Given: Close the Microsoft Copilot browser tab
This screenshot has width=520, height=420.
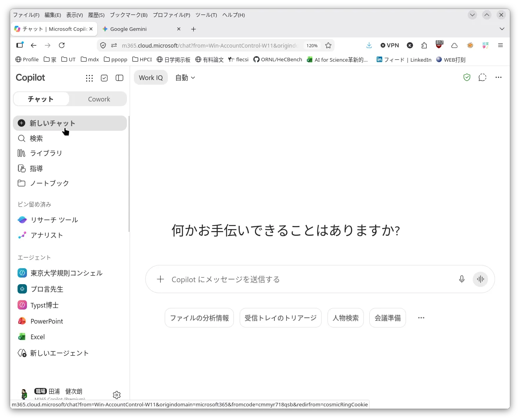Looking at the screenshot, I should tap(91, 29).
